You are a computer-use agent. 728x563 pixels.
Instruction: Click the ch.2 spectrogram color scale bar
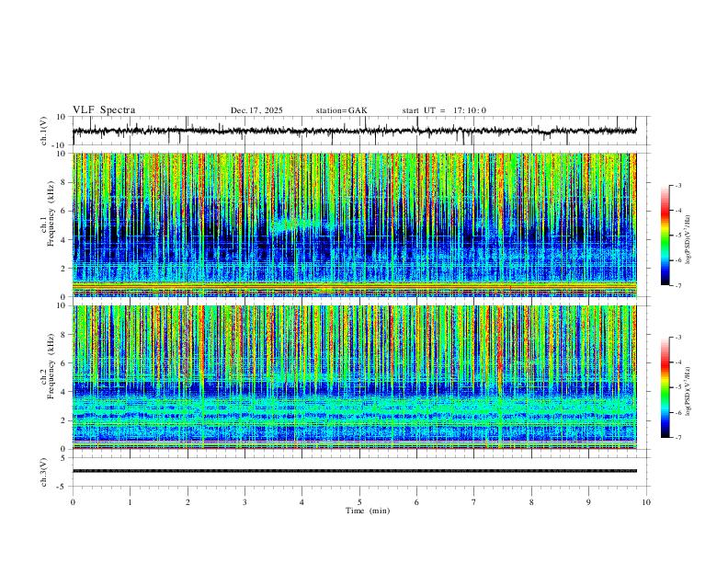pyautogui.click(x=665, y=387)
